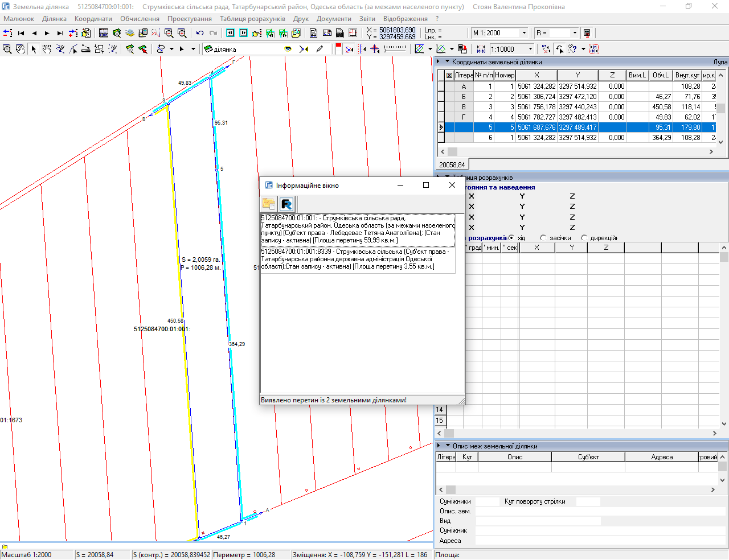Open the 1:10000 scale dropdown
The height and width of the screenshot is (560, 729).
pos(530,50)
